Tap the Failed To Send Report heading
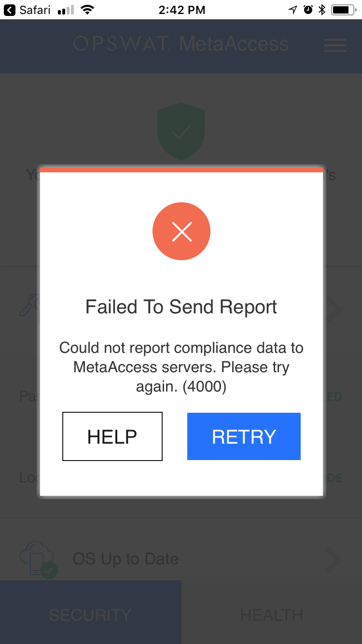The height and width of the screenshot is (644, 362). coord(181,307)
